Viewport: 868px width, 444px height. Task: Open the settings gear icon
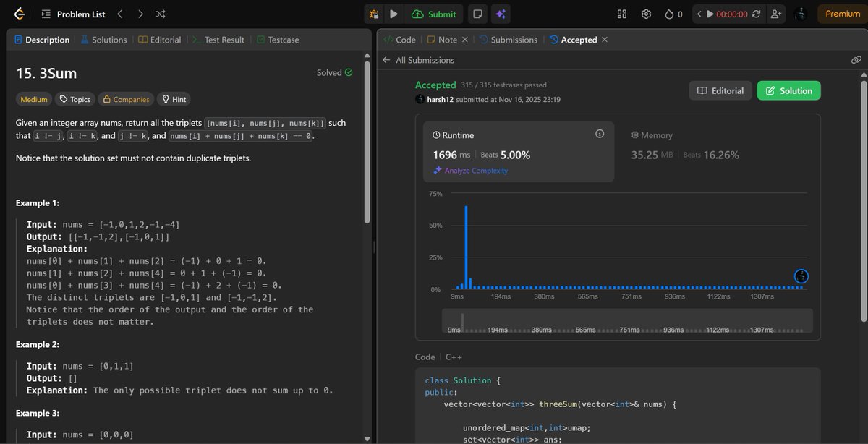(x=646, y=13)
